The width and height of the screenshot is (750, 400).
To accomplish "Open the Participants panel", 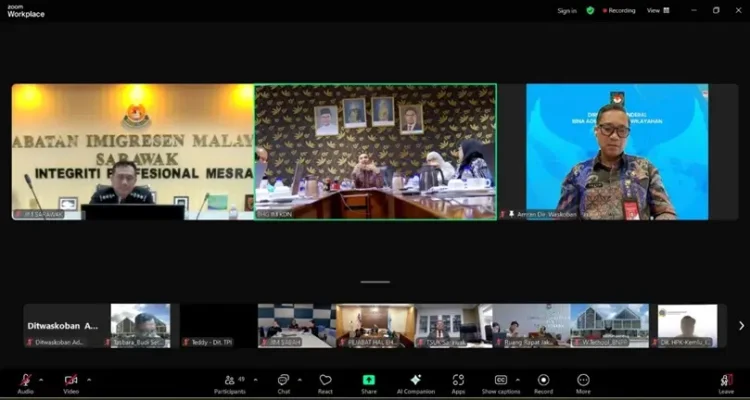I will [x=232, y=381].
